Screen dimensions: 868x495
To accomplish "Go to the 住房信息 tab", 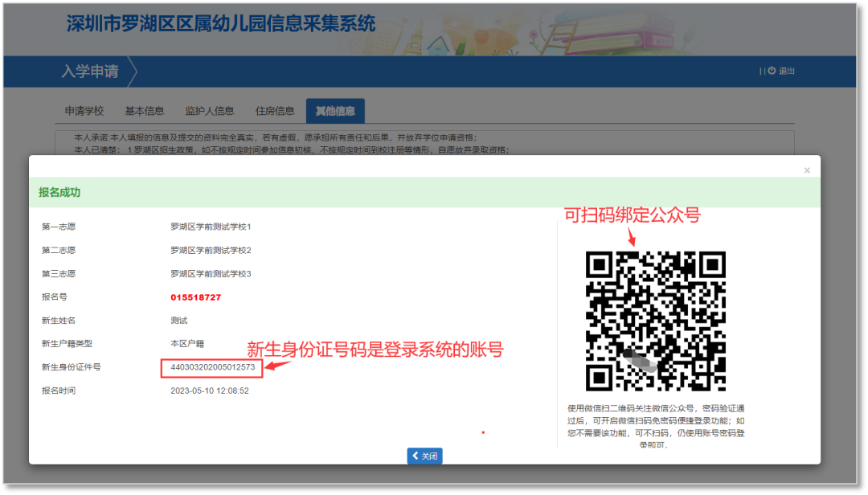I will coord(275,111).
